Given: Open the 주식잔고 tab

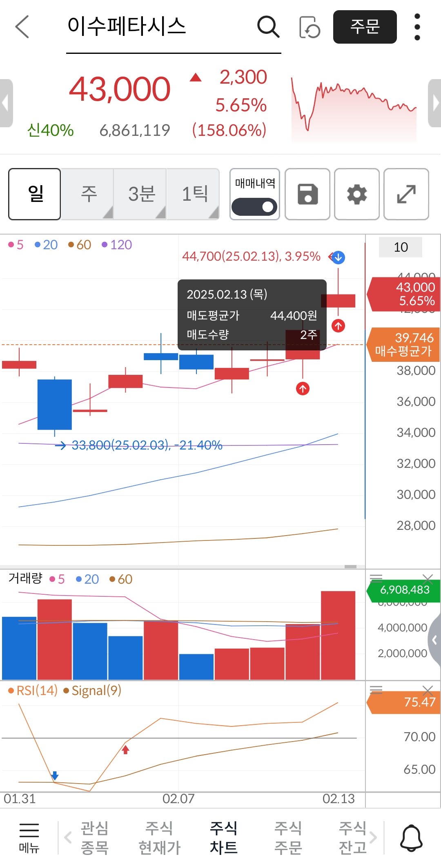Looking at the screenshot, I should (353, 838).
